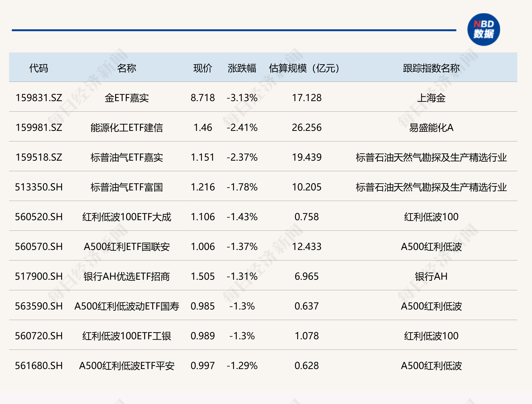The image size is (532, 404).
Task: Click the scale value 6.965
Action: (307, 276)
